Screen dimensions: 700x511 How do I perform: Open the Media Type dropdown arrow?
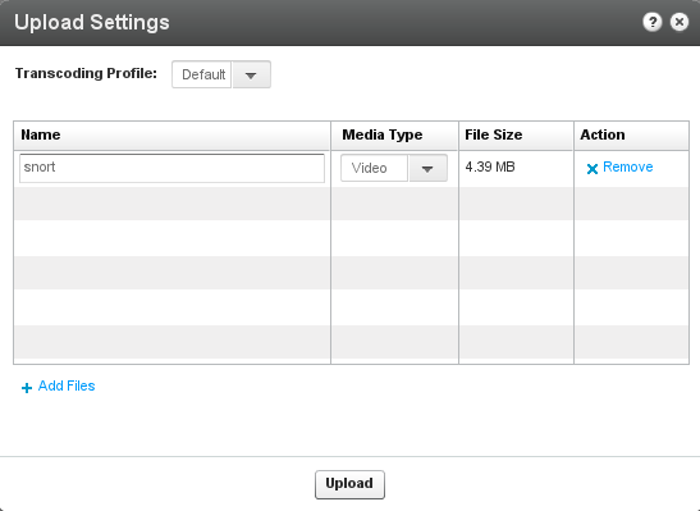(x=428, y=168)
